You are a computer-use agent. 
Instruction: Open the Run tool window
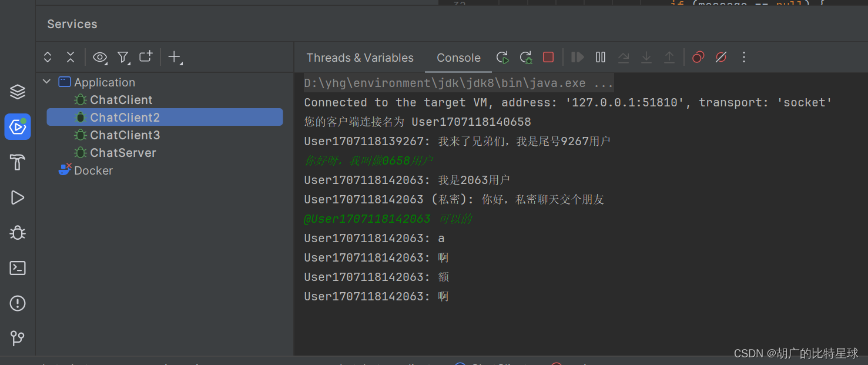[x=18, y=197]
